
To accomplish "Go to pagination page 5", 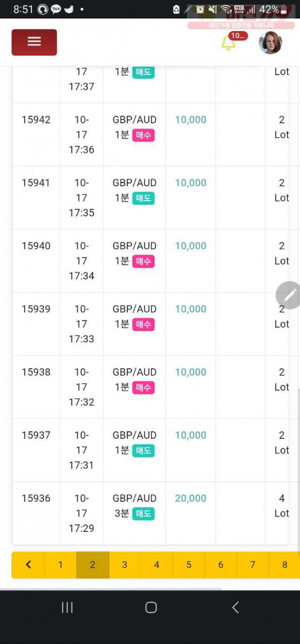I will 188,565.
